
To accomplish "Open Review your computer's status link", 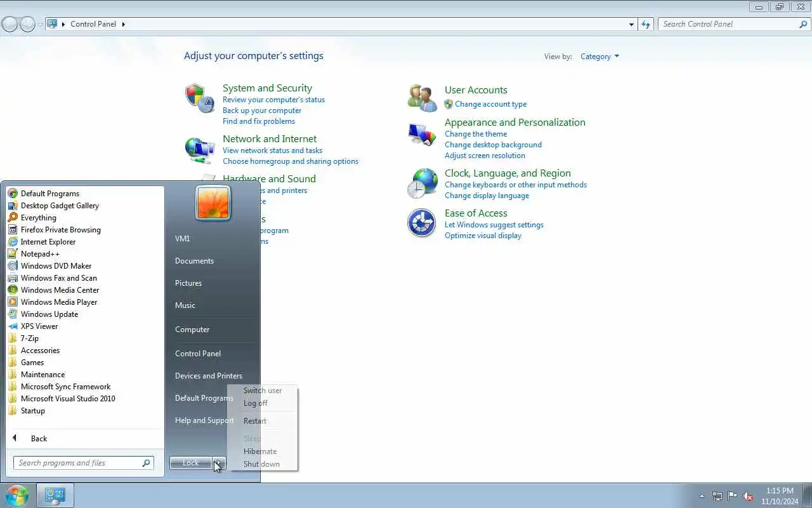I will coord(273,100).
